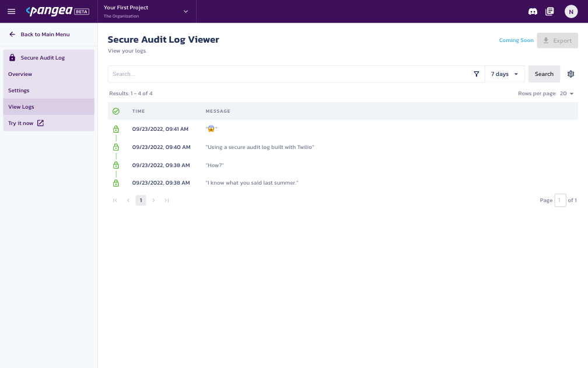The width and height of the screenshot is (588, 368).
Task: Go to the previous page of results
Action: 128,200
